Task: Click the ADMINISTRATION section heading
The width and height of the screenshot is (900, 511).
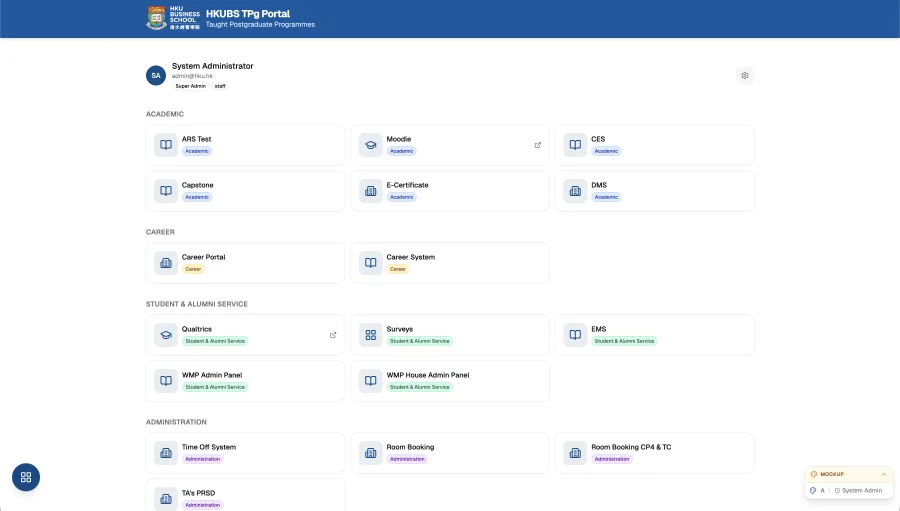Action: [176, 422]
